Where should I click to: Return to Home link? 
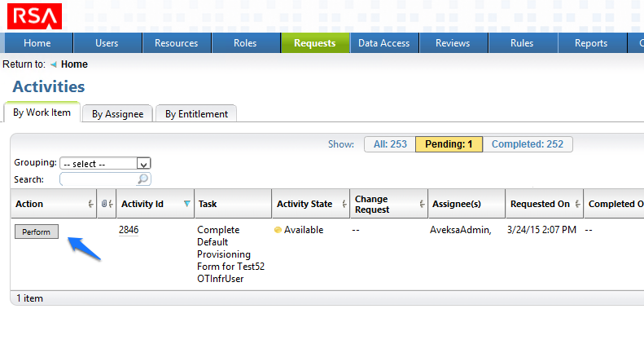tap(74, 64)
